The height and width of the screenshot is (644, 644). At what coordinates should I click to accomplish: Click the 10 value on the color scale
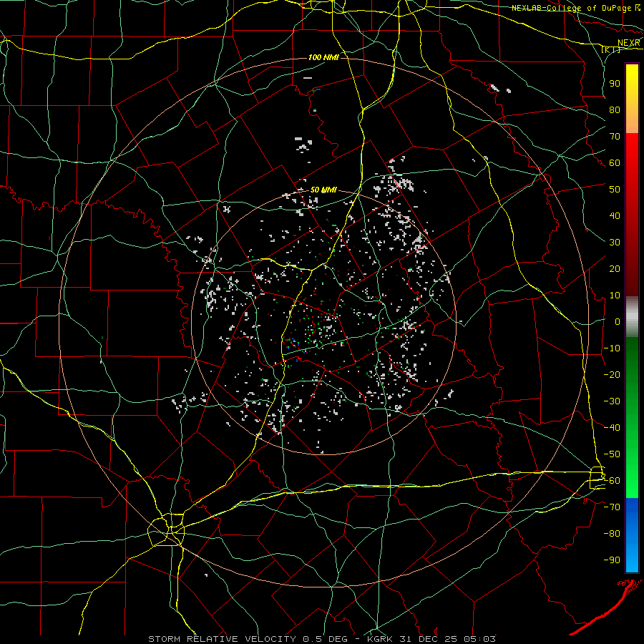click(x=615, y=296)
